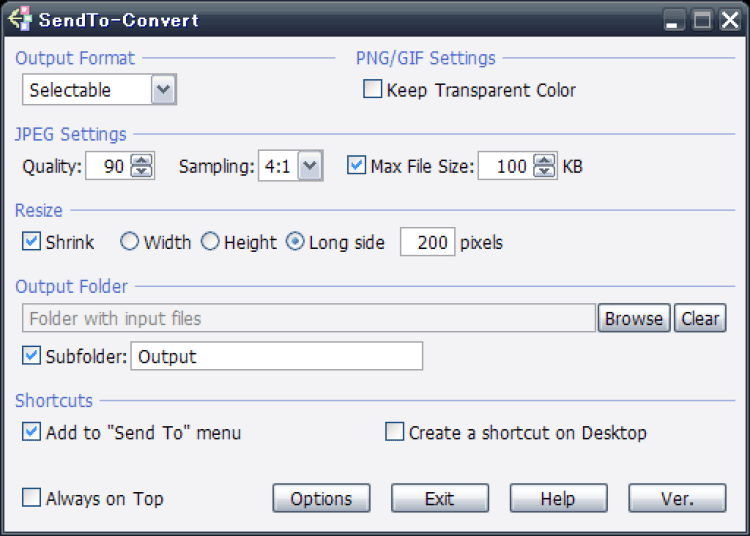Increase JPEG Quality with up arrow

[143, 160]
